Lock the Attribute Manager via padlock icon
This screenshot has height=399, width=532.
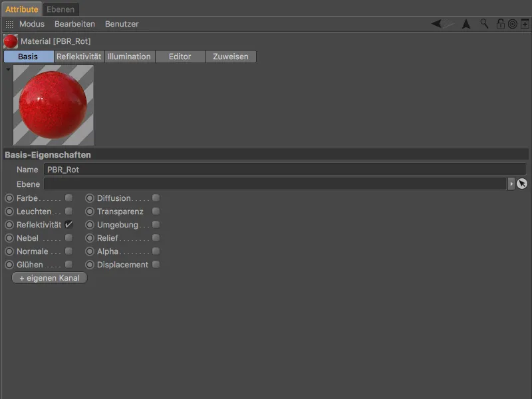click(500, 24)
